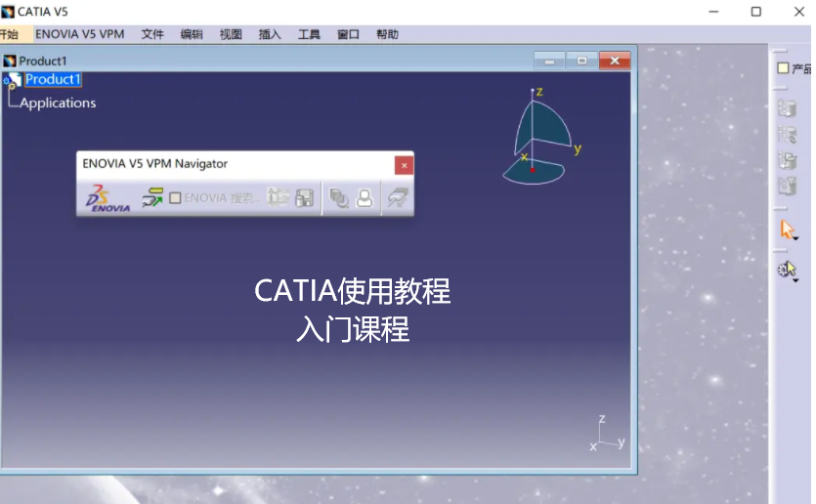Select Applications node in the tree
The image size is (816, 504).
click(58, 103)
